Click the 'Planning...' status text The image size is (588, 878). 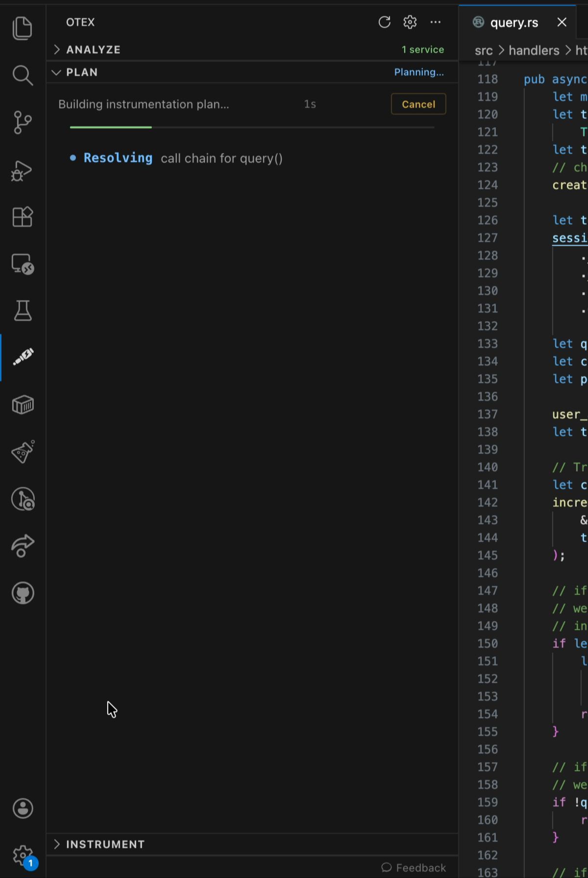click(419, 72)
